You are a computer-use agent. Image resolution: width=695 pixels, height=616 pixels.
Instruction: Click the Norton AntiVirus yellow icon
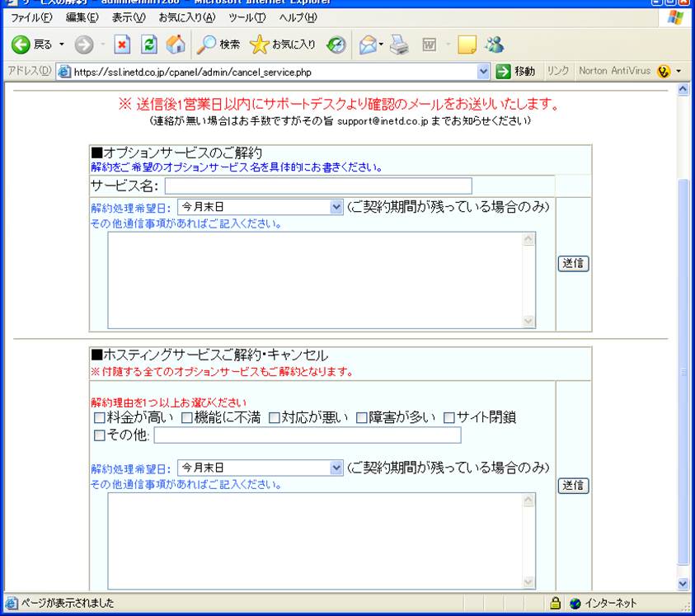[664, 72]
